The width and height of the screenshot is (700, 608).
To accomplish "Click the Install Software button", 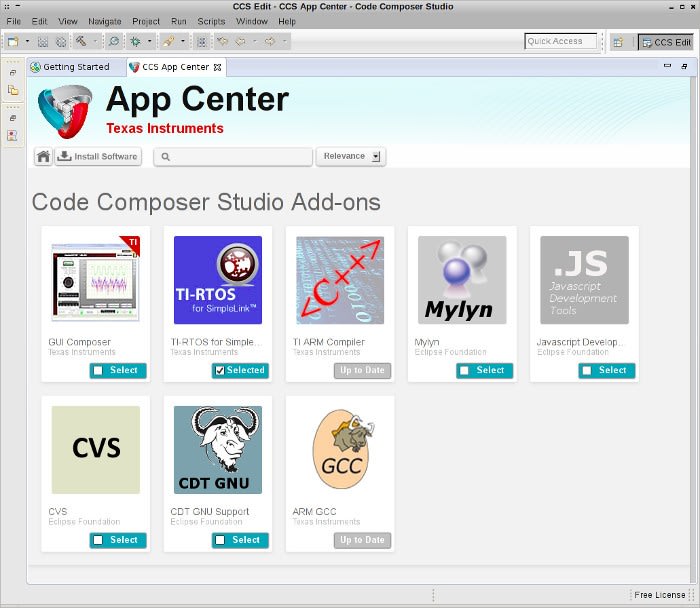I will tap(98, 157).
